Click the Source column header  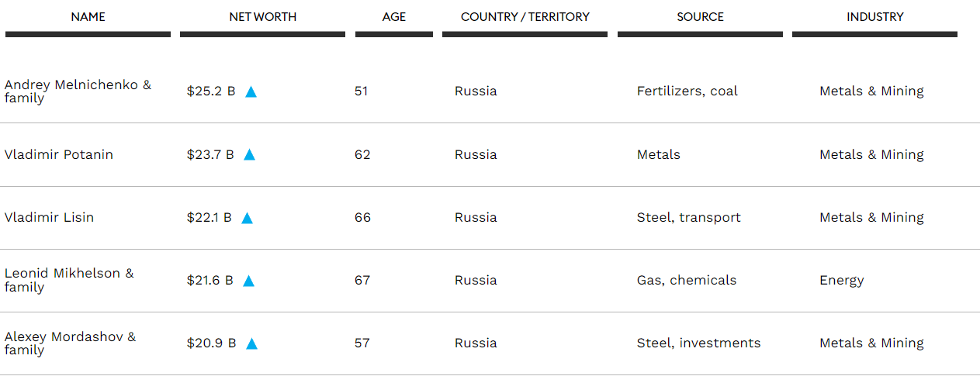[700, 17]
